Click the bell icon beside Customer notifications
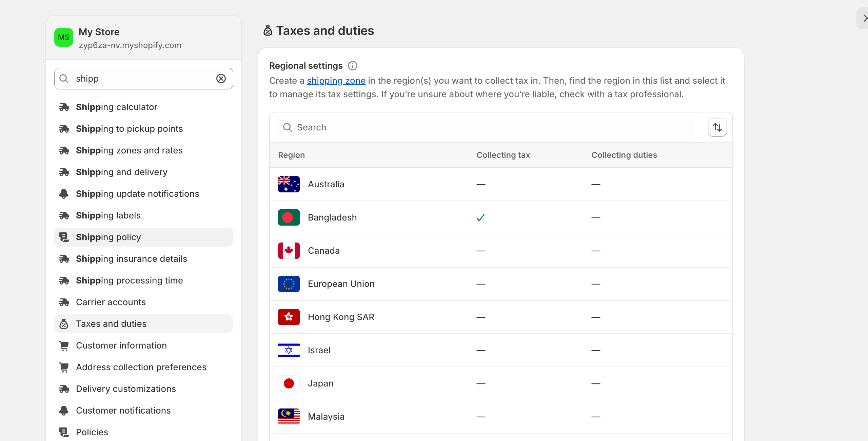 click(x=64, y=411)
